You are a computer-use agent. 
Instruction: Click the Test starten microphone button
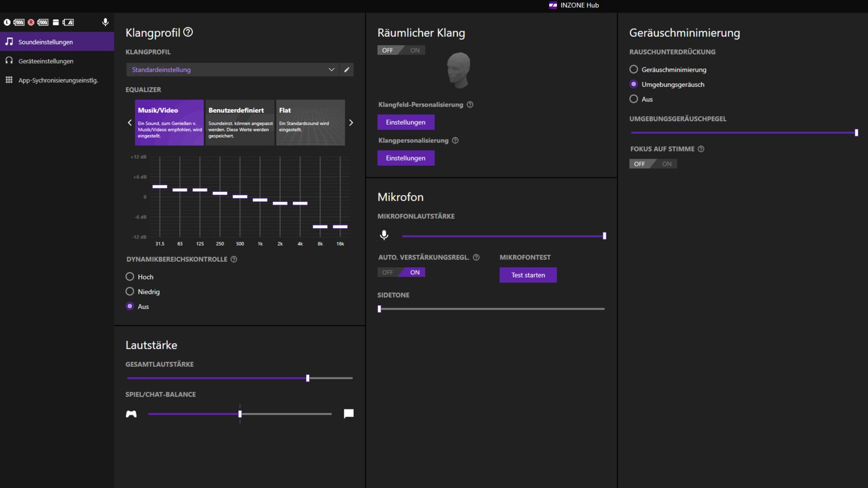[528, 275]
